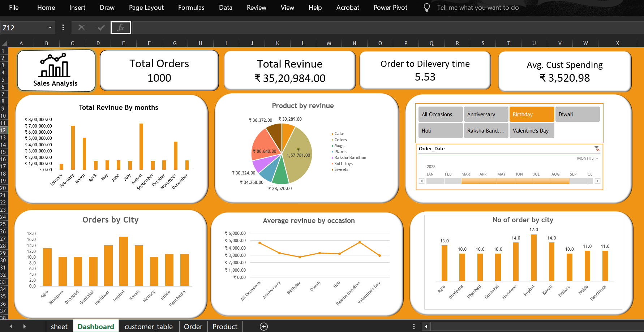The height and width of the screenshot is (332, 644).
Task: Click the Sweets legend color marker
Action: coord(332,169)
